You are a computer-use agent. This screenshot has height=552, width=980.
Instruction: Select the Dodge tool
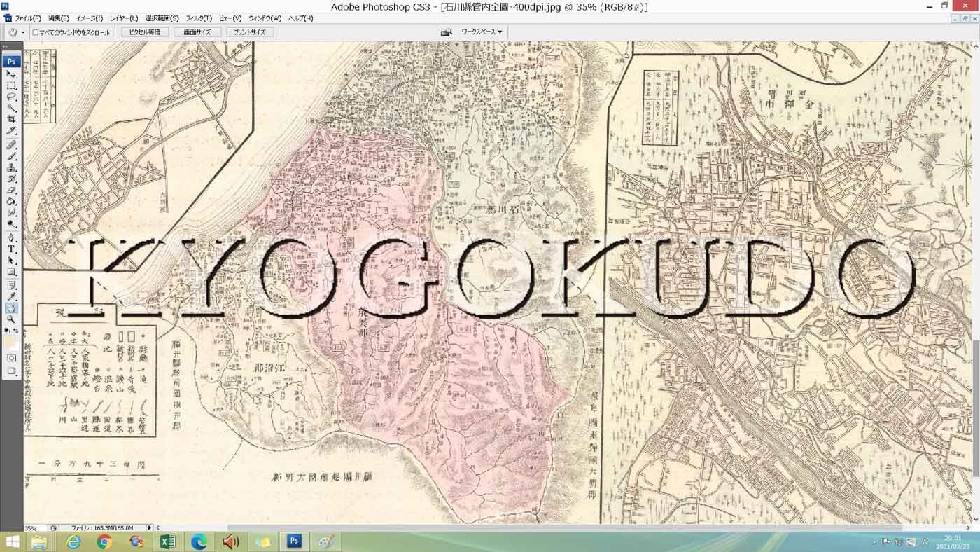11,223
